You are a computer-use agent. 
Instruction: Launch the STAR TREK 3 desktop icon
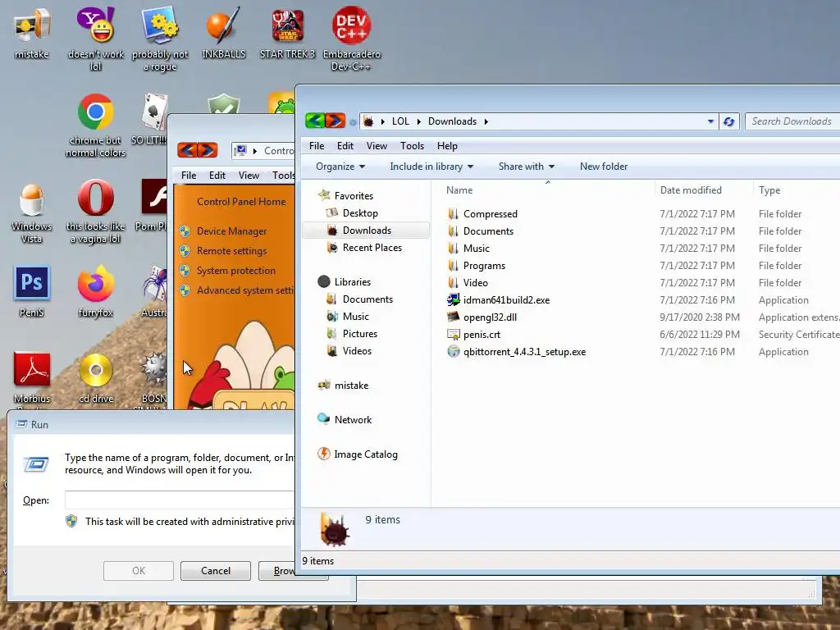tap(288, 33)
